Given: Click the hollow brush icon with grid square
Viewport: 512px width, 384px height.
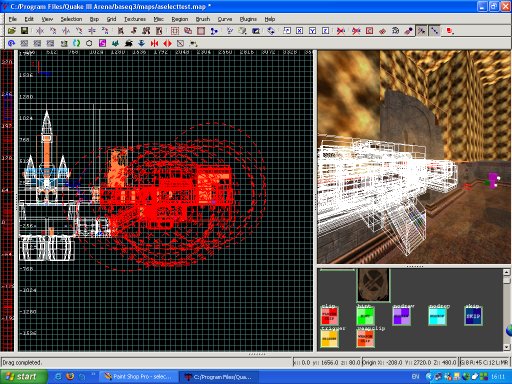Looking at the screenshot, I should [175, 31].
